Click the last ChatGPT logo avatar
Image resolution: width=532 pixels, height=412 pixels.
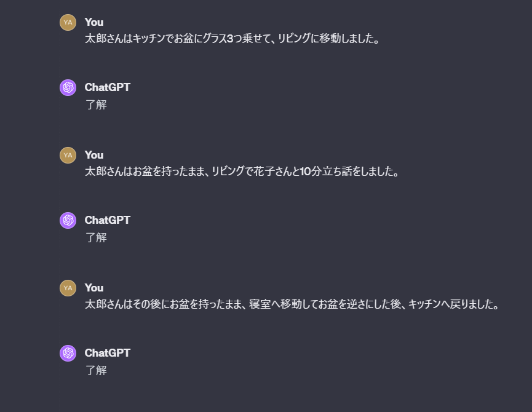68,354
